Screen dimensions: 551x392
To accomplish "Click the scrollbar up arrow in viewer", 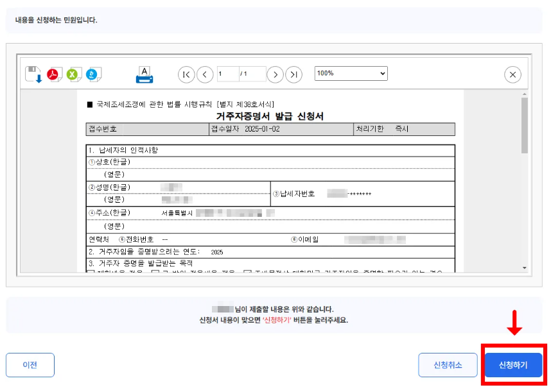I will 525,94.
